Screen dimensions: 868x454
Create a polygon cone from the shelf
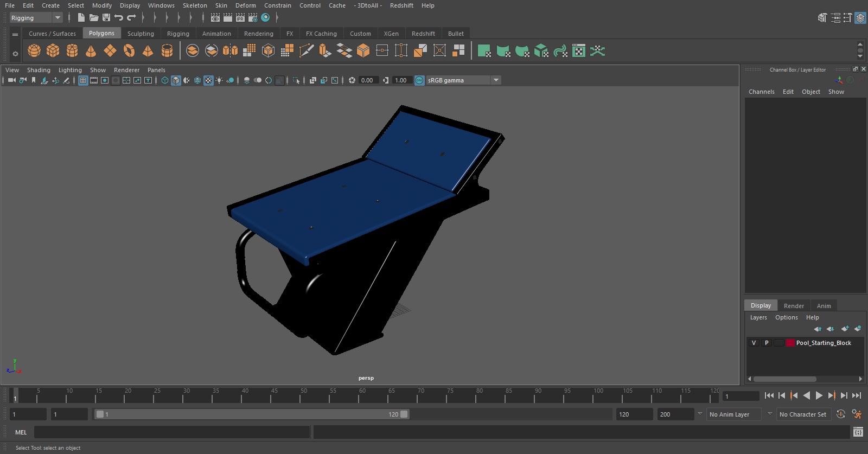pos(91,51)
